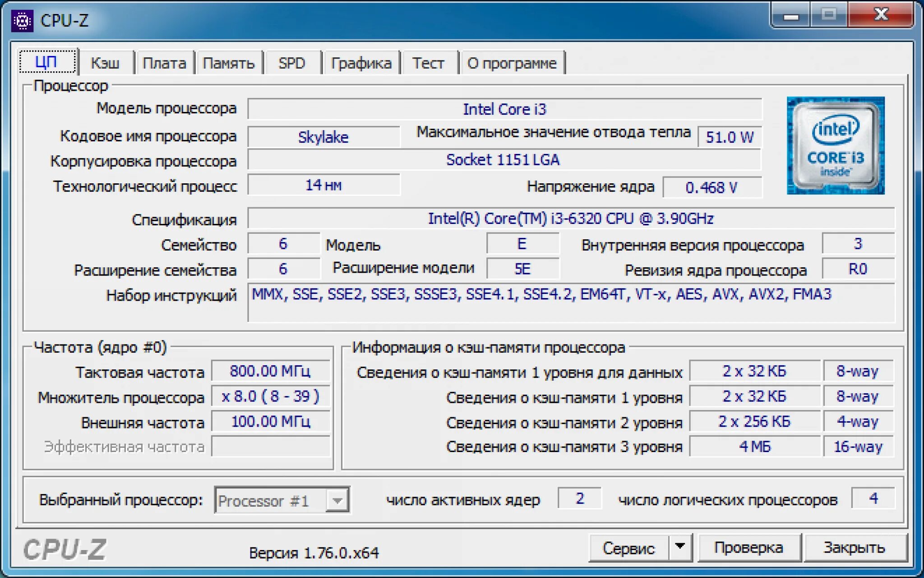Viewport: 924px width, 578px height.
Task: Click the Socket 1151 LGA package field
Action: 504,160
